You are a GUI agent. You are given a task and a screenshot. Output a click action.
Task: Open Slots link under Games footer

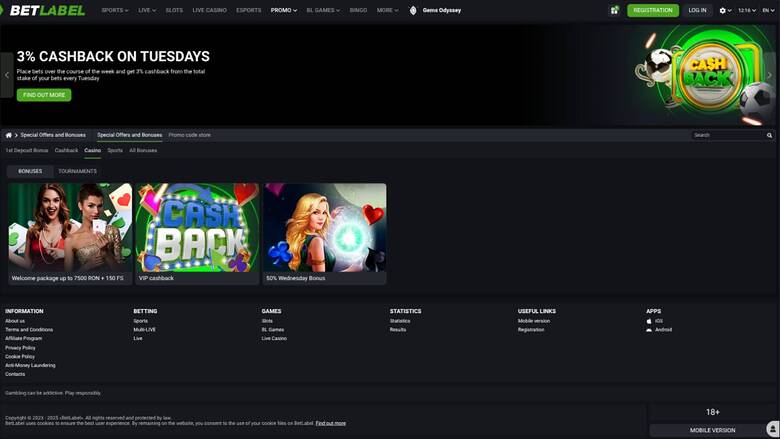267,321
